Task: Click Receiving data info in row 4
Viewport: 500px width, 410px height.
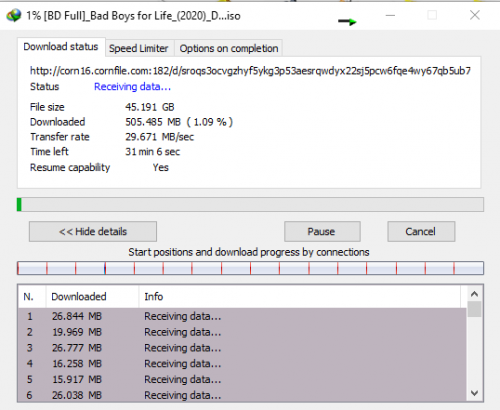Action: (x=182, y=363)
